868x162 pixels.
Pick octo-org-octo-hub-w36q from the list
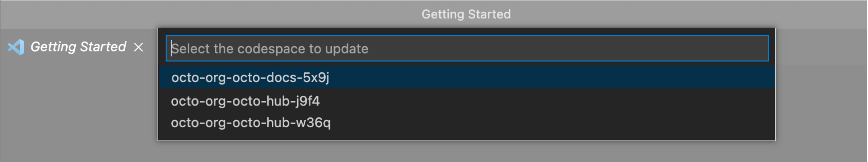(x=251, y=123)
